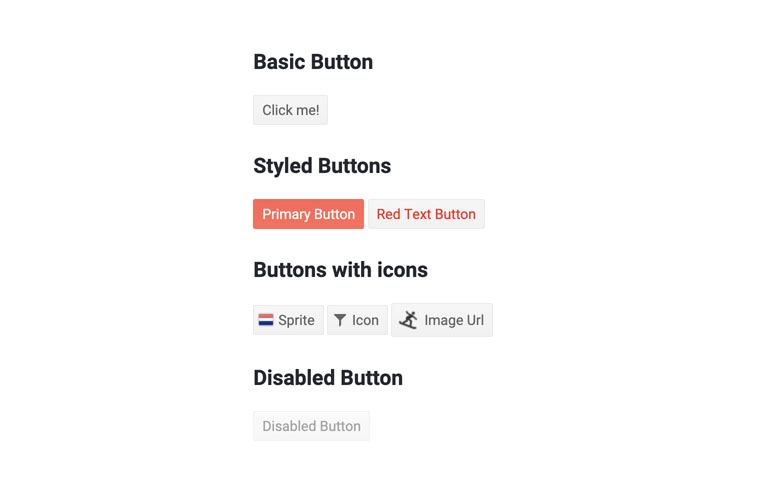Click the Netherlands flag sprite icon
This screenshot has width=770, height=490.
[266, 320]
